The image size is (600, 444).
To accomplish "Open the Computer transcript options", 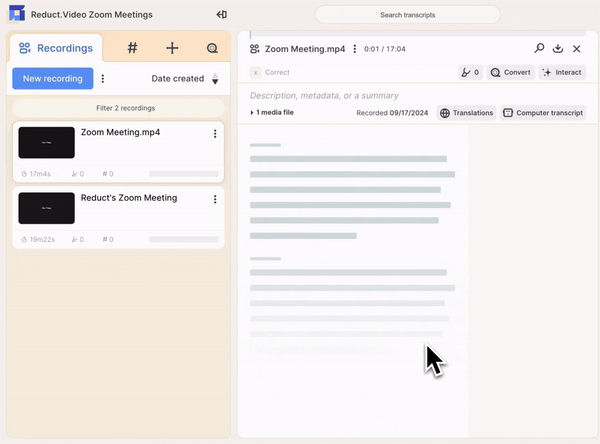I will pos(543,113).
